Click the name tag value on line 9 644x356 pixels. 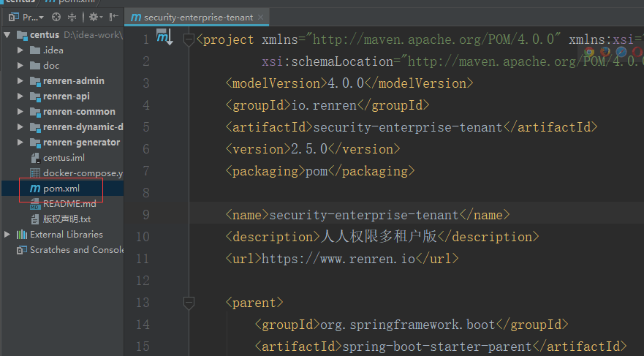pos(364,215)
